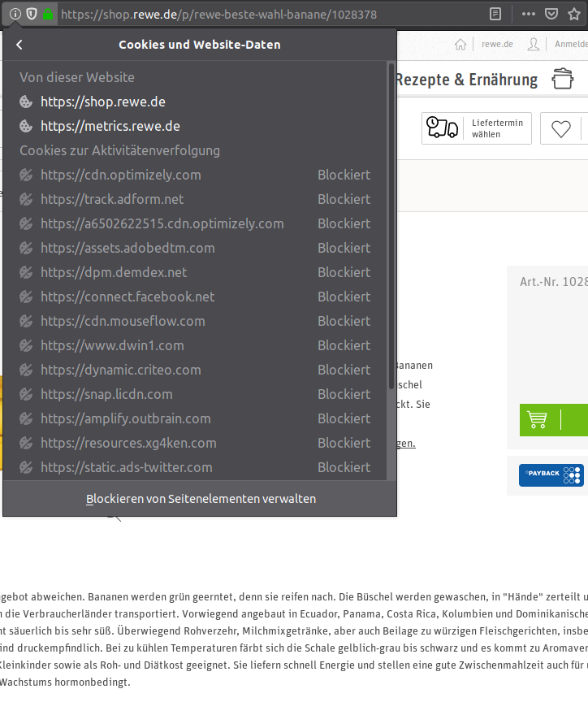The width and height of the screenshot is (588, 702).
Task: Click cookie icon beside https://metrics.rewe.de
Action: pyautogui.click(x=26, y=126)
